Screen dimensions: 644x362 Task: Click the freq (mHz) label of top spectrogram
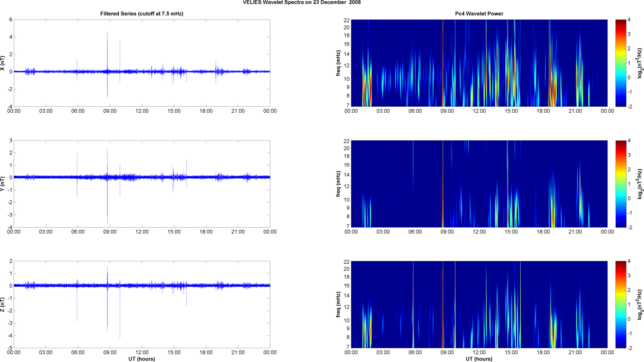[338, 63]
